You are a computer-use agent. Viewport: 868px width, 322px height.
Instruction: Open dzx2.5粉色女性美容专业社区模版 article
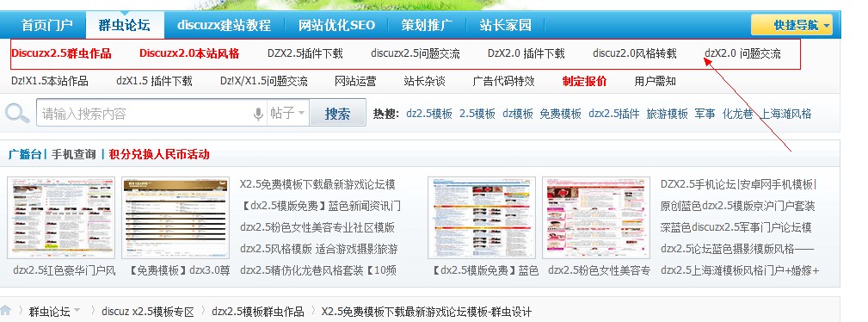(x=317, y=227)
